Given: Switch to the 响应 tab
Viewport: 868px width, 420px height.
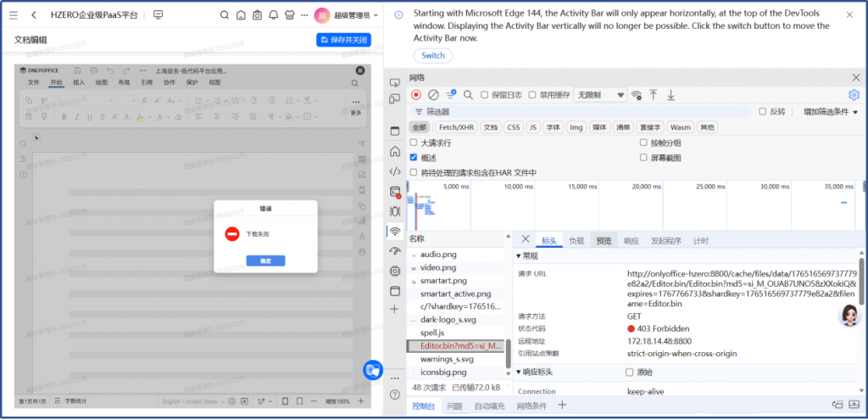Looking at the screenshot, I should (x=631, y=241).
